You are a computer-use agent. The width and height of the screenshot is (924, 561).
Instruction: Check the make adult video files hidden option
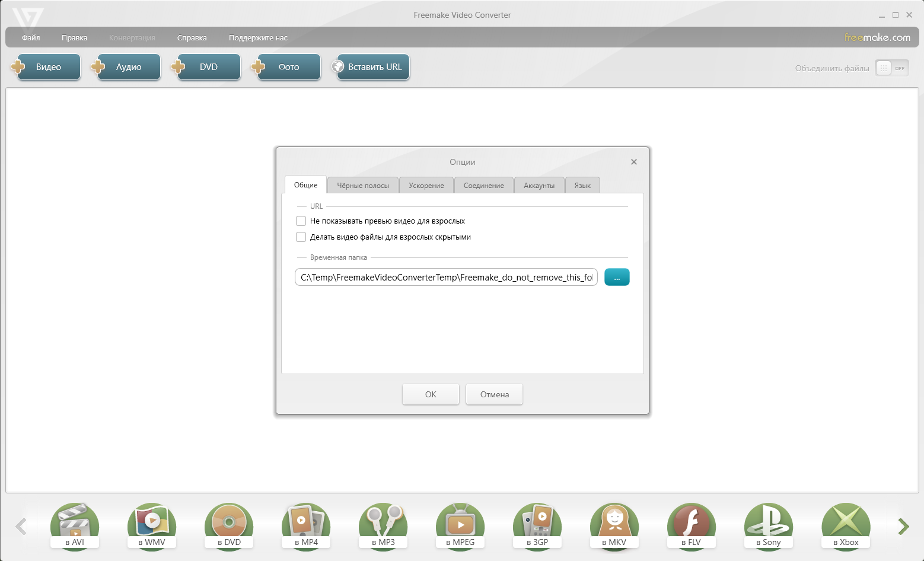tap(301, 237)
